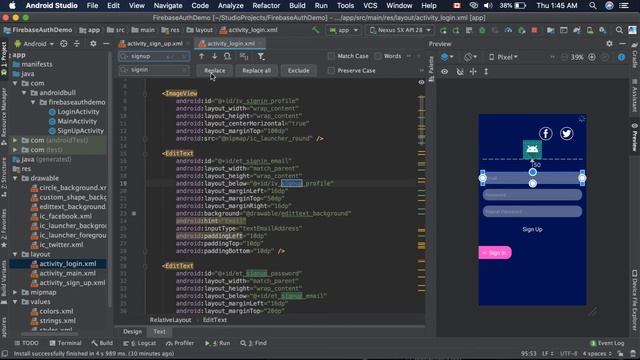Expand the com (androidTest) package
Image resolution: width=640 pixels, height=360 pixels.
[x=16, y=140]
